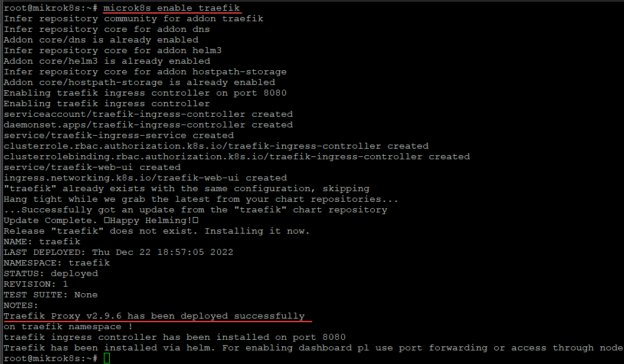Click the "Hang tight while we grab" line
The image size is (624, 364).
pos(201,199)
